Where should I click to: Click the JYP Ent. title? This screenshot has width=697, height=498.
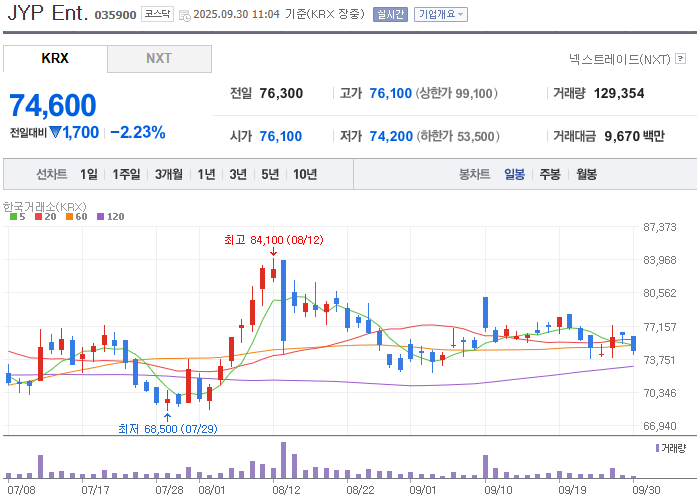click(48, 12)
